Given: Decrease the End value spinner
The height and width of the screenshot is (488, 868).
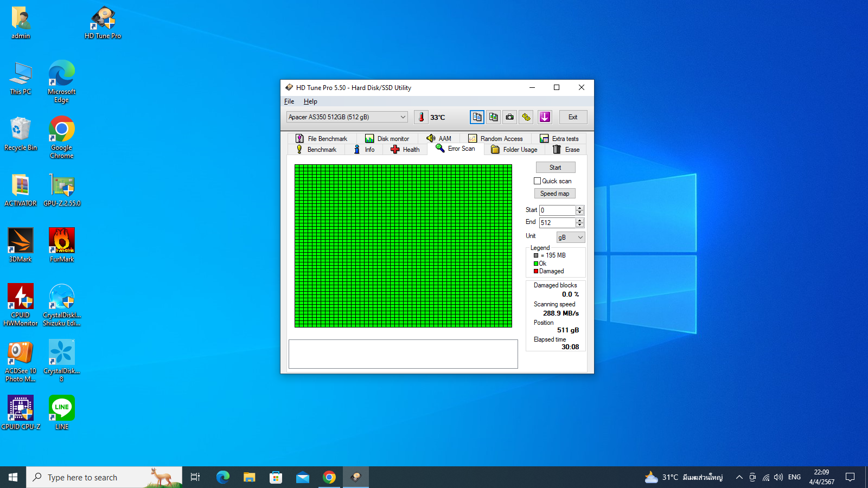Looking at the screenshot, I should click(580, 225).
